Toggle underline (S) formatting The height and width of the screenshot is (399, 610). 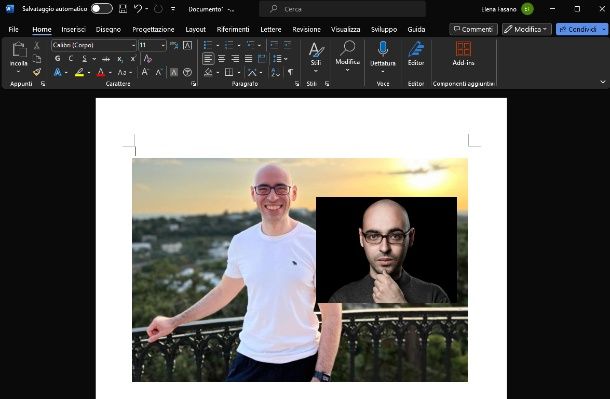pyautogui.click(x=84, y=59)
